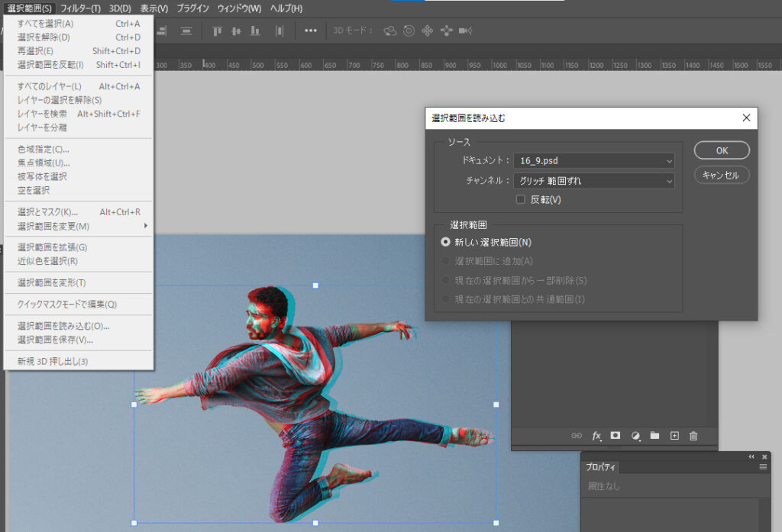Add a layer mask
The height and width of the screenshot is (532, 782).
(616, 436)
